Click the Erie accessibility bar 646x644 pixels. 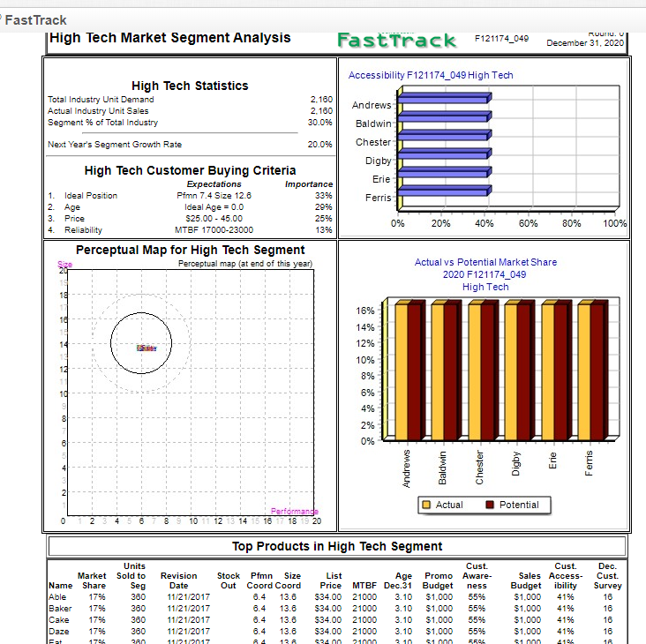pyautogui.click(x=445, y=172)
